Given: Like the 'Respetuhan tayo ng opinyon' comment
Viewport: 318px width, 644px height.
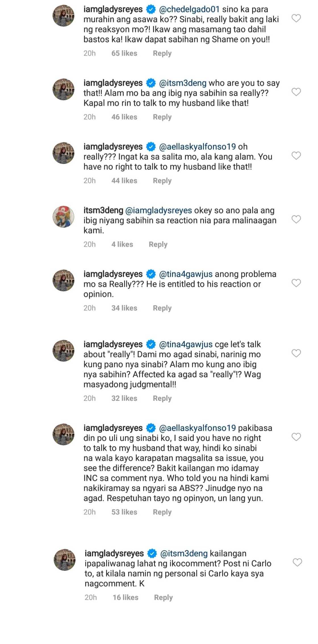Looking at the screenshot, I should 296,437.
